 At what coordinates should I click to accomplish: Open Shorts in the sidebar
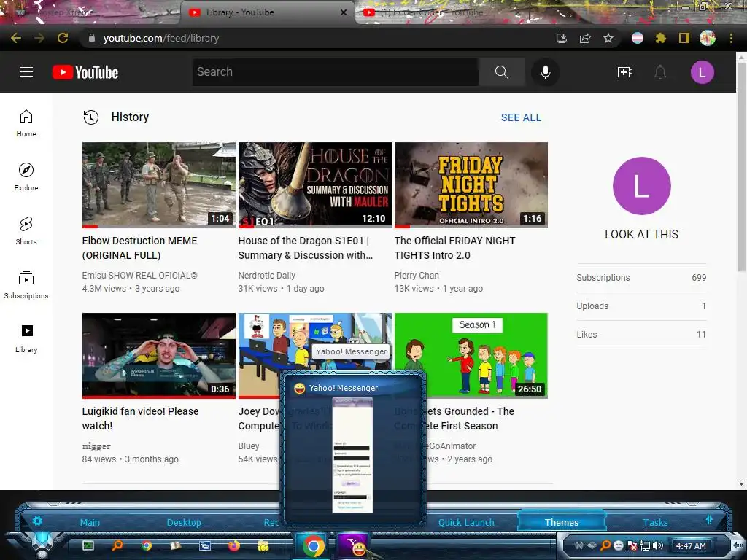point(26,231)
